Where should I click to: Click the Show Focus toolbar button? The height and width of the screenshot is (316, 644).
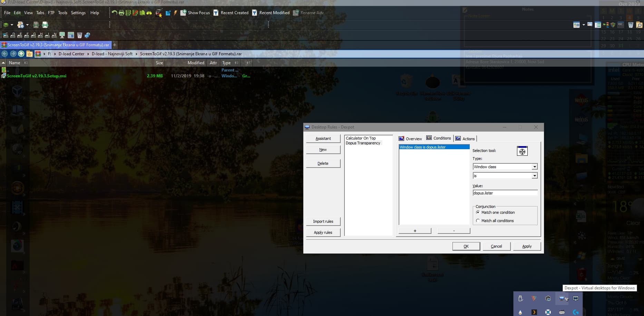tap(195, 13)
